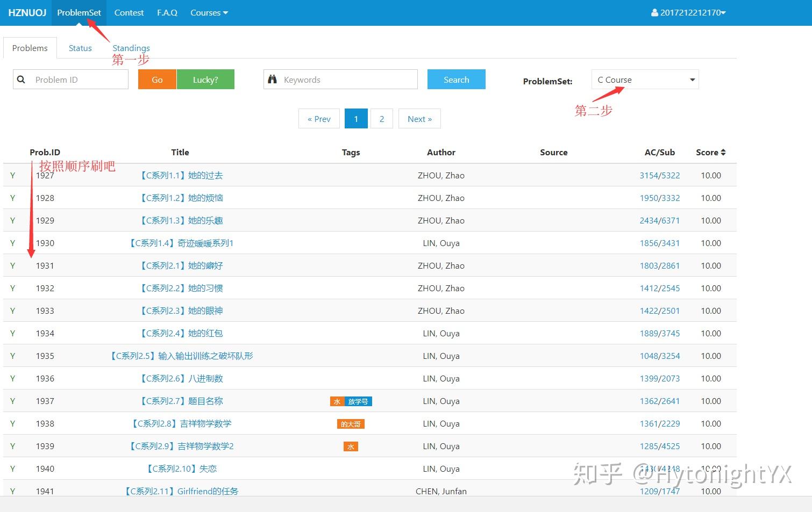Switch to the Status tab
This screenshot has width=812, height=512.
point(80,48)
